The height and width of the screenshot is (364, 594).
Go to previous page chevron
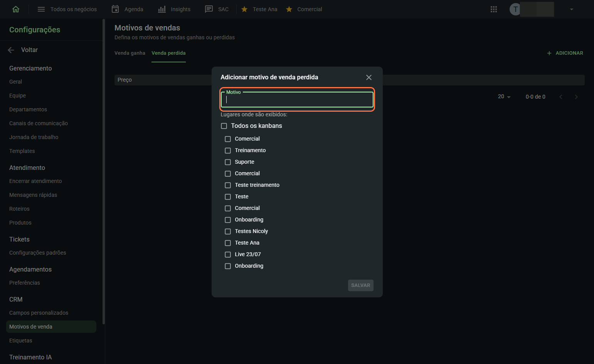coord(561,97)
